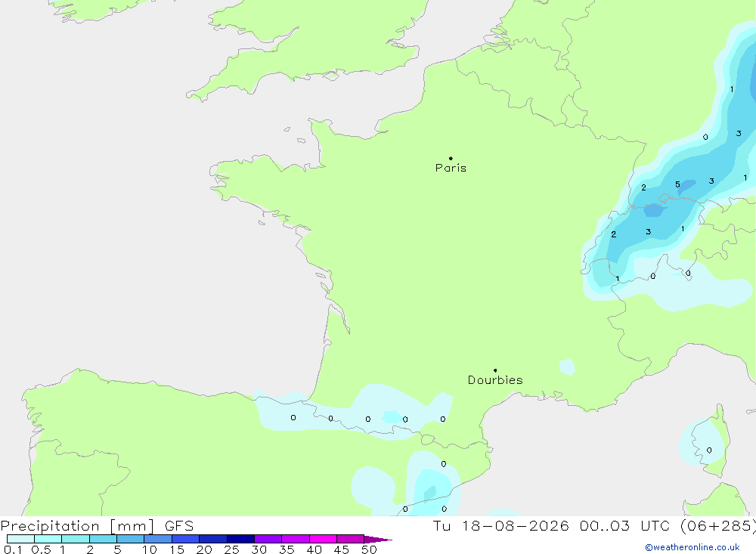Click the Dourbies town label

(495, 380)
